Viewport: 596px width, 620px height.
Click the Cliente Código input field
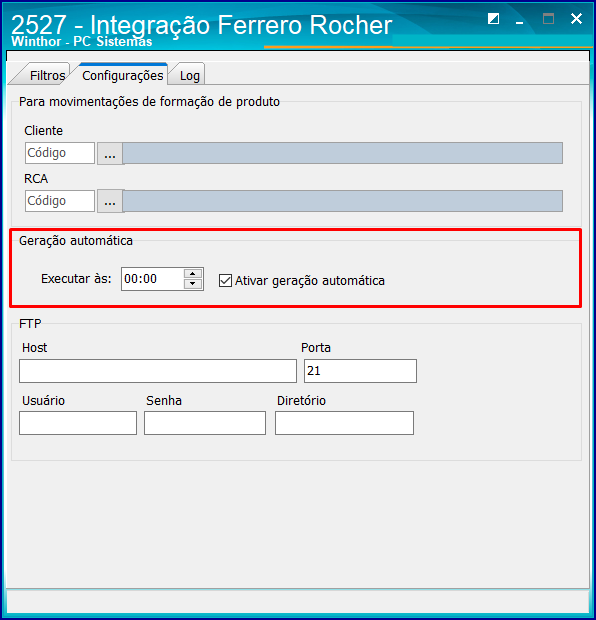click(x=60, y=153)
